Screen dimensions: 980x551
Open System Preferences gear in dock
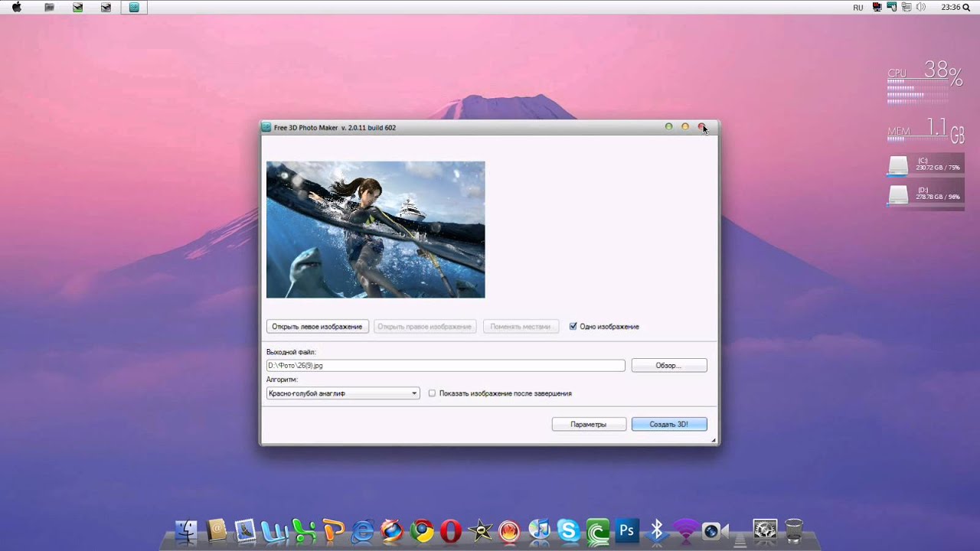[x=765, y=530]
